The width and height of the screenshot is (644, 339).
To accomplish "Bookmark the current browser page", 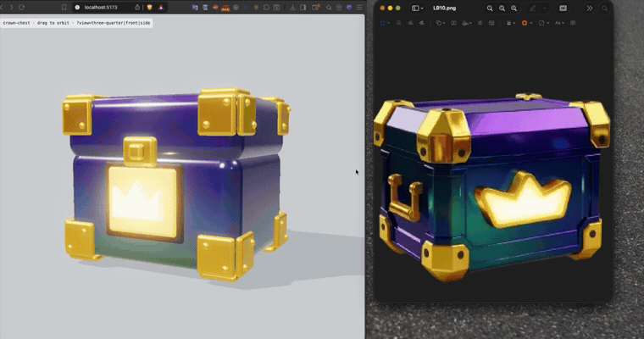I will pos(64,8).
